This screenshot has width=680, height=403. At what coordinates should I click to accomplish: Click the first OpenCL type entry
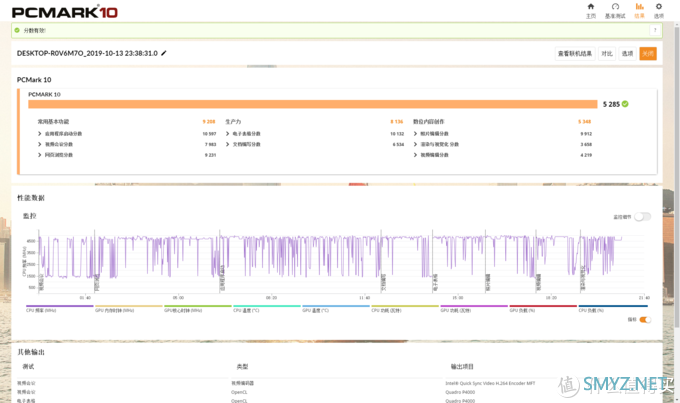click(239, 392)
